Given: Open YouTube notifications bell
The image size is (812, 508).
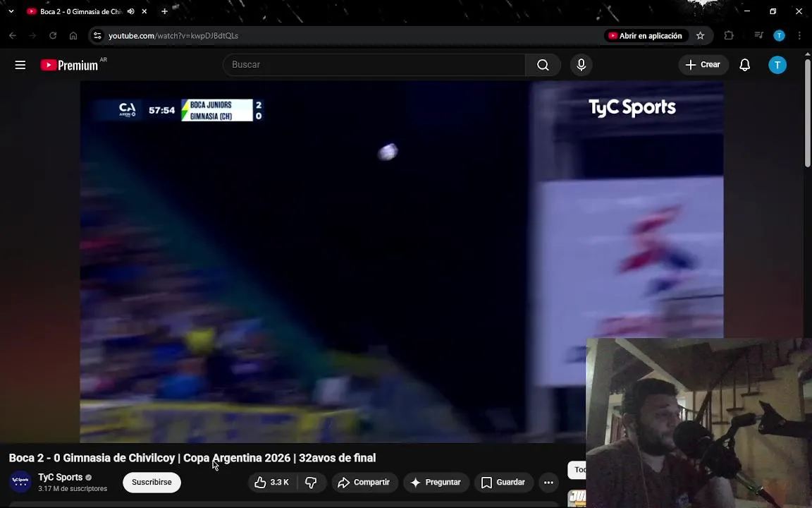Looking at the screenshot, I should point(744,65).
